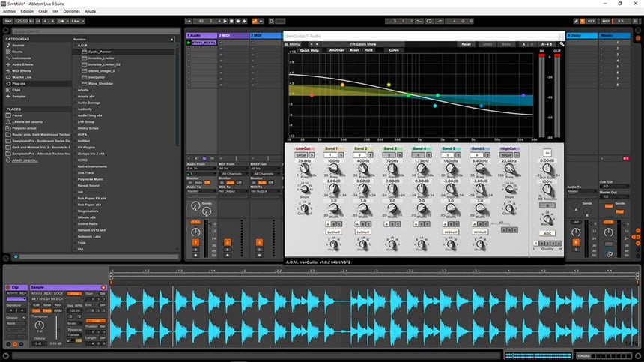Click the browser search field

(95, 31)
